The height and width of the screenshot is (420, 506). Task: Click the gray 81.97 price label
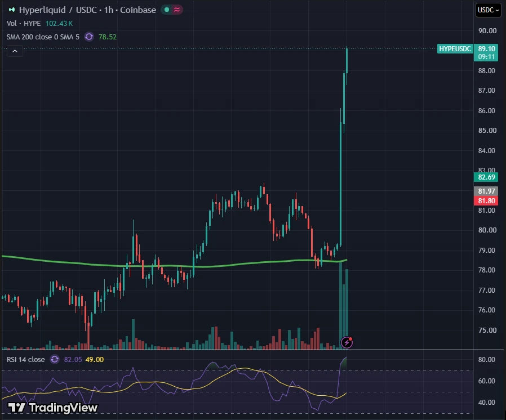486,191
